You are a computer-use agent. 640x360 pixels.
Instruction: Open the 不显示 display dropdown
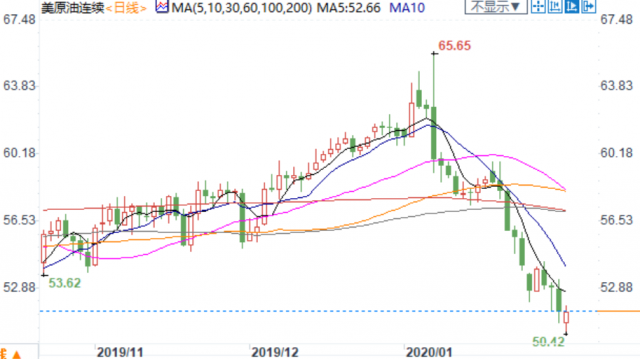496,6
